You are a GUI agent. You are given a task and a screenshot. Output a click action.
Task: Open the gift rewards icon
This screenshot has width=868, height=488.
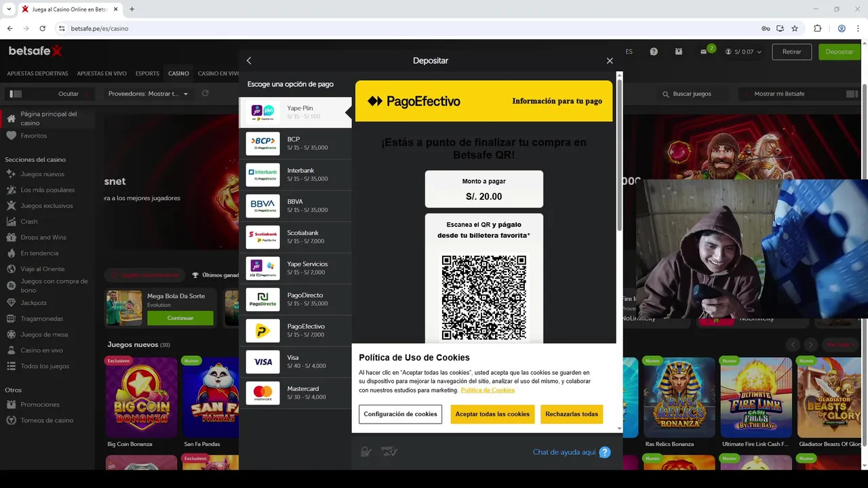tap(679, 52)
